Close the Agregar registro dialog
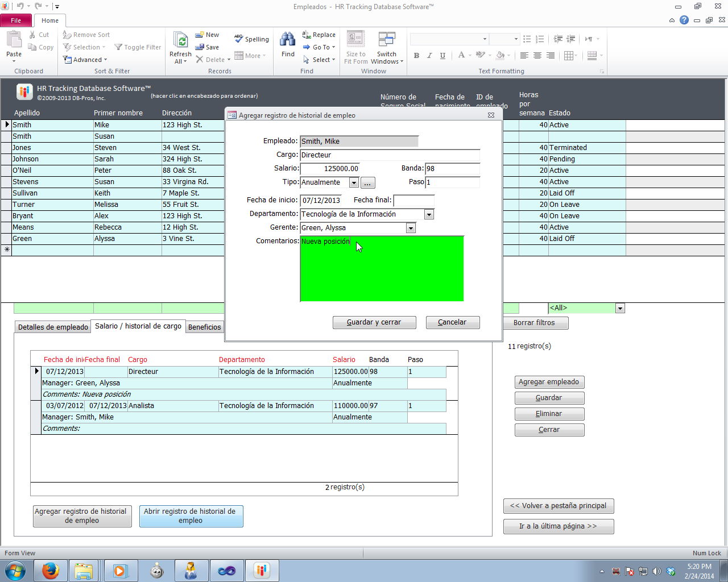Screen dimensions: 728x582 coord(491,115)
